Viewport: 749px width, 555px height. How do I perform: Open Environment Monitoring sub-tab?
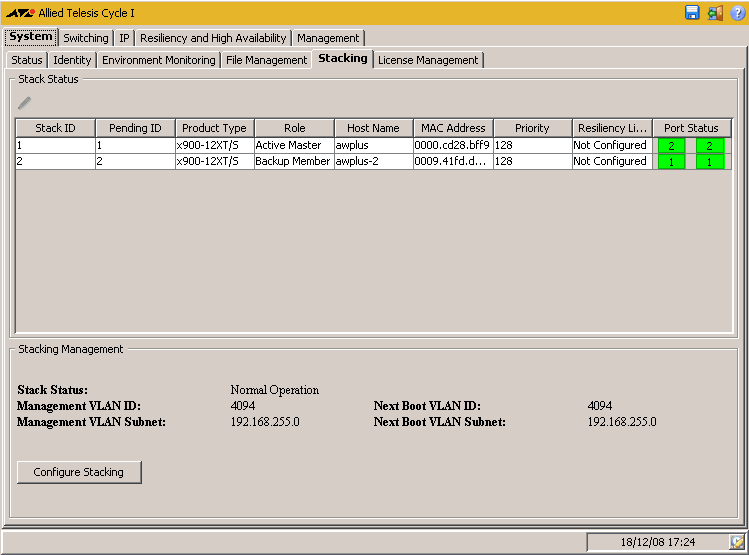point(159,60)
